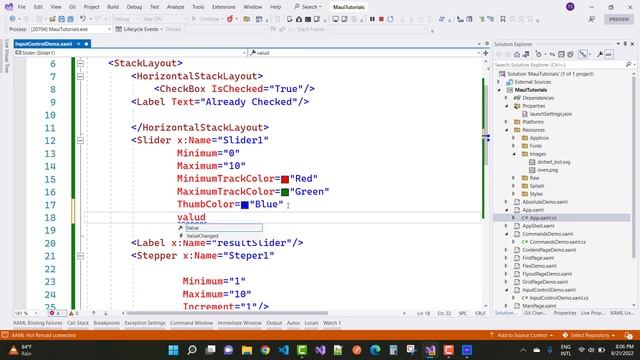Click the Red color swatch
Image resolution: width=640 pixels, height=360 pixels.
click(x=285, y=179)
